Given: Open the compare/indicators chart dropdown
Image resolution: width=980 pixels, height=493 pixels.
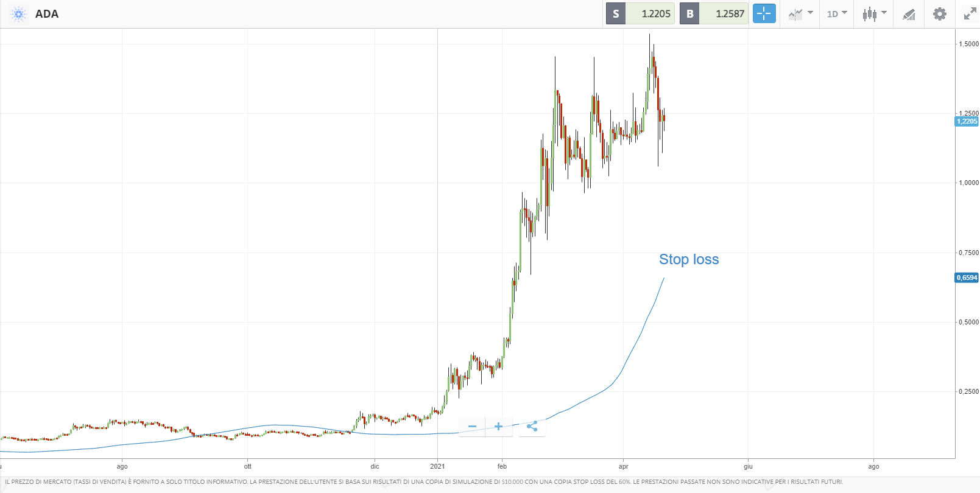Looking at the screenshot, I should point(800,13).
